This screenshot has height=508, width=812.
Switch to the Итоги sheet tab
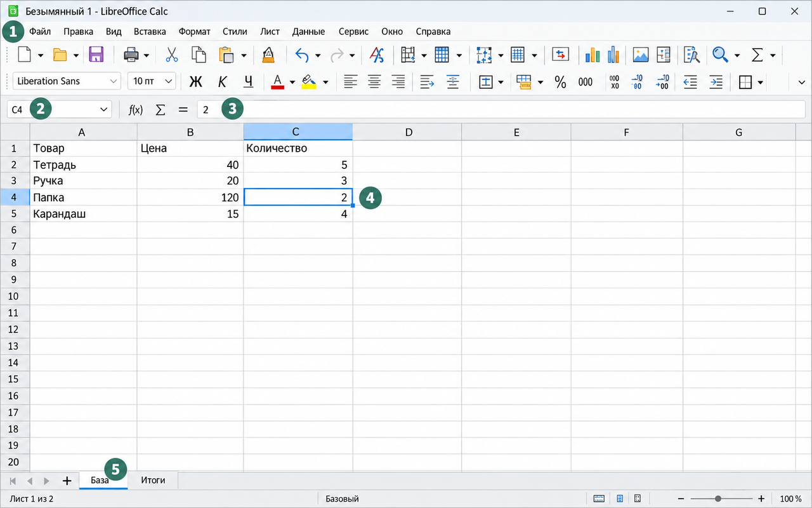(x=153, y=481)
